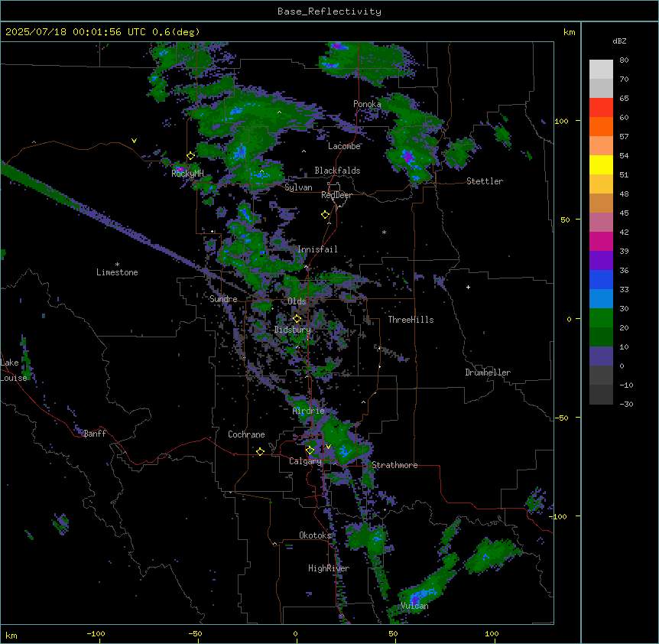Select the yellow 51-54 dBZ legend swatch

tap(601, 164)
